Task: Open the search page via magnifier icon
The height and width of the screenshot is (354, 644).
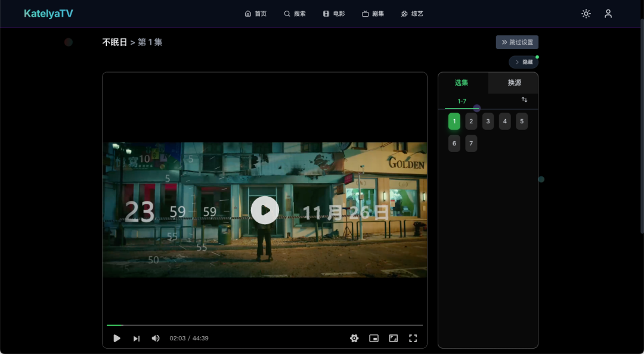Action: click(287, 13)
